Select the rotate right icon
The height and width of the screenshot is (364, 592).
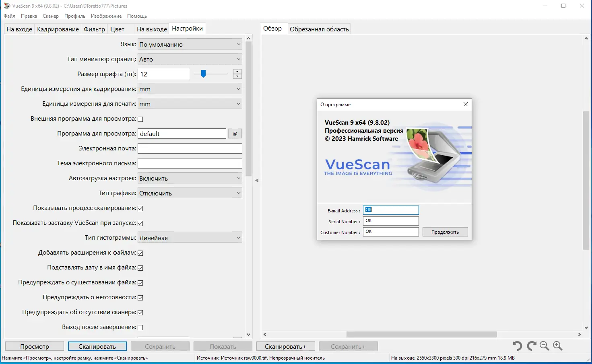coord(531,346)
